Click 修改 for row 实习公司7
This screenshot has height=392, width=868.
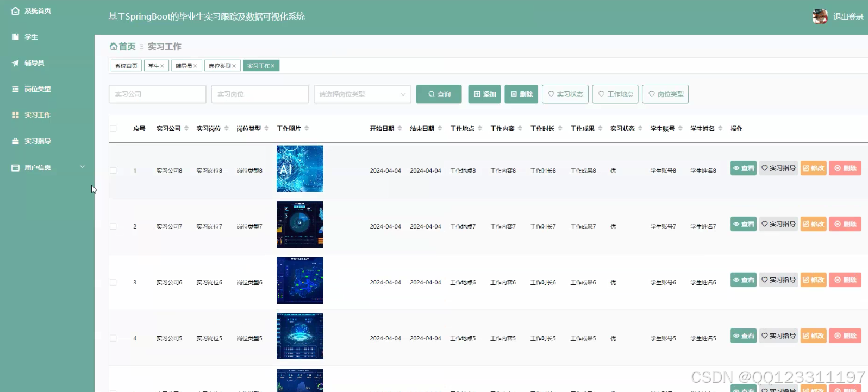(814, 224)
